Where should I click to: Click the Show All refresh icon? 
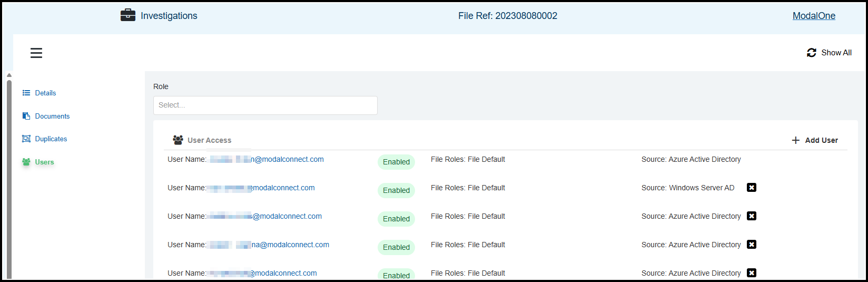coord(812,53)
